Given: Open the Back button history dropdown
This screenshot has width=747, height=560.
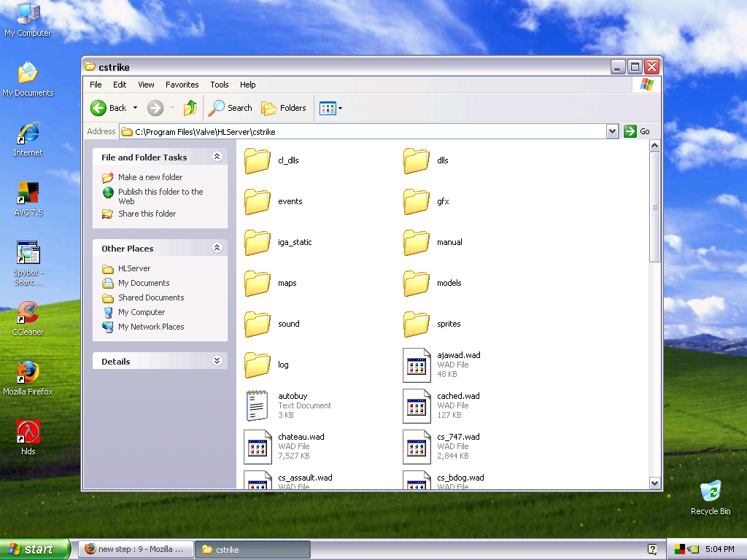Looking at the screenshot, I should click(x=135, y=108).
